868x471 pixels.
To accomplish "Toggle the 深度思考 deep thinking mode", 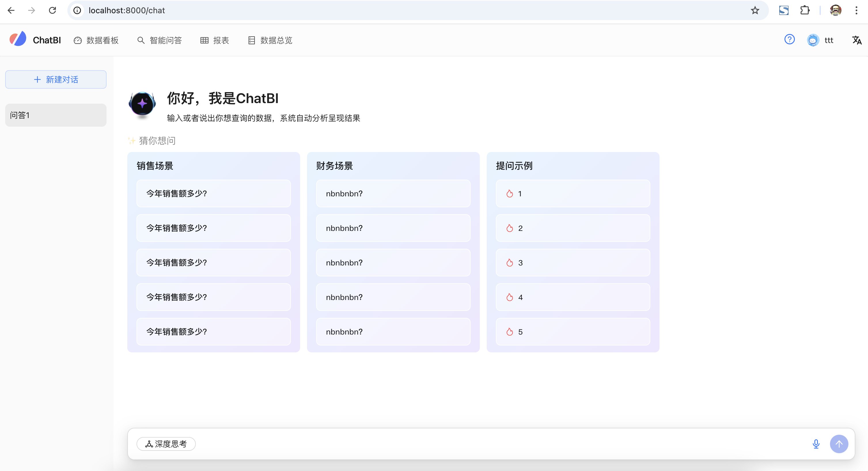I will pyautogui.click(x=166, y=444).
